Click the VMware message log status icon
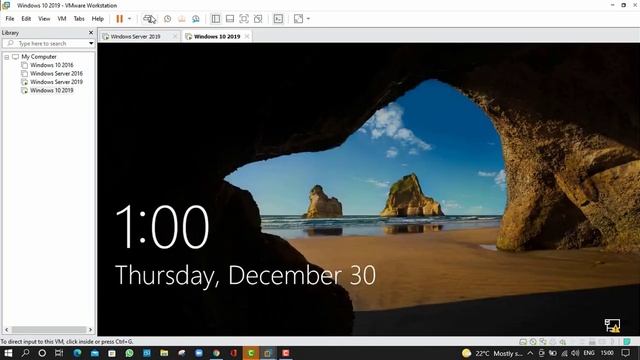 click(x=627, y=342)
